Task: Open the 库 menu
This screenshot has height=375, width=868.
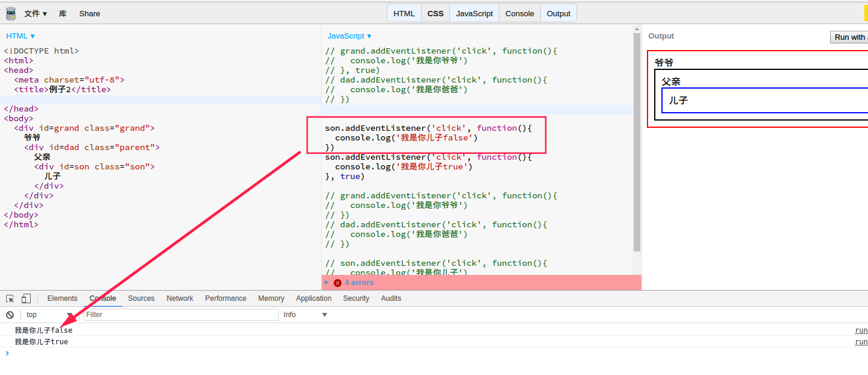Action: (63, 13)
